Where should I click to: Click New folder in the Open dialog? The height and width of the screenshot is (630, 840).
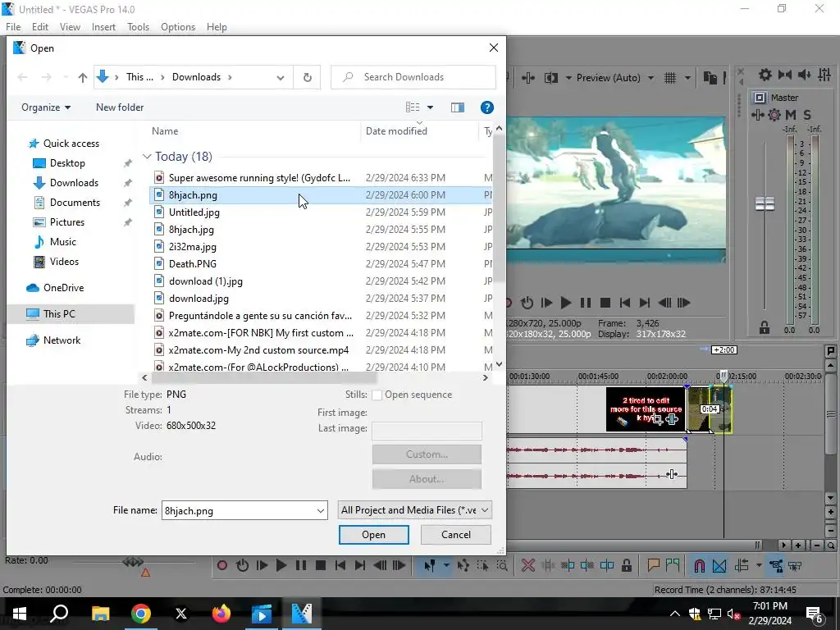coord(120,107)
